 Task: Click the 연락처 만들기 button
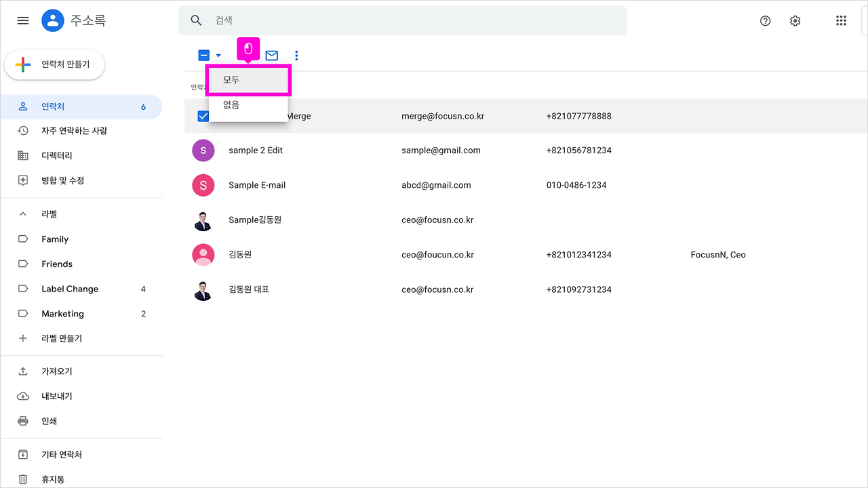coord(55,64)
